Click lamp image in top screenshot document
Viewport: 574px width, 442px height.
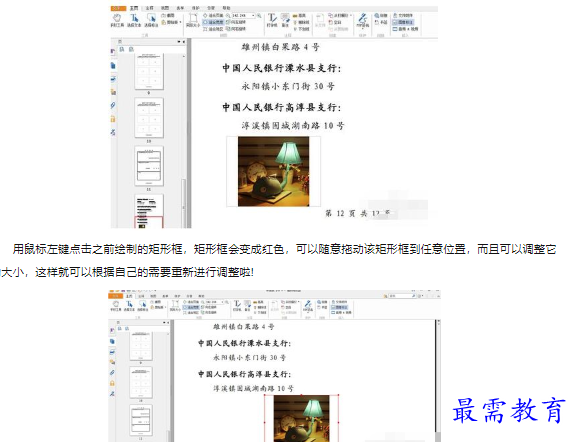(x=273, y=171)
